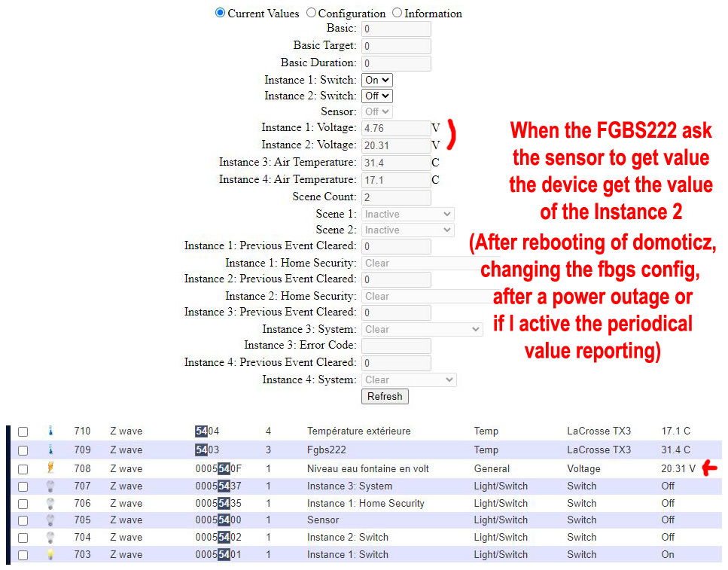Click bulb icon of Instance 2: Switch row
728x570 pixels.
click(x=50, y=538)
